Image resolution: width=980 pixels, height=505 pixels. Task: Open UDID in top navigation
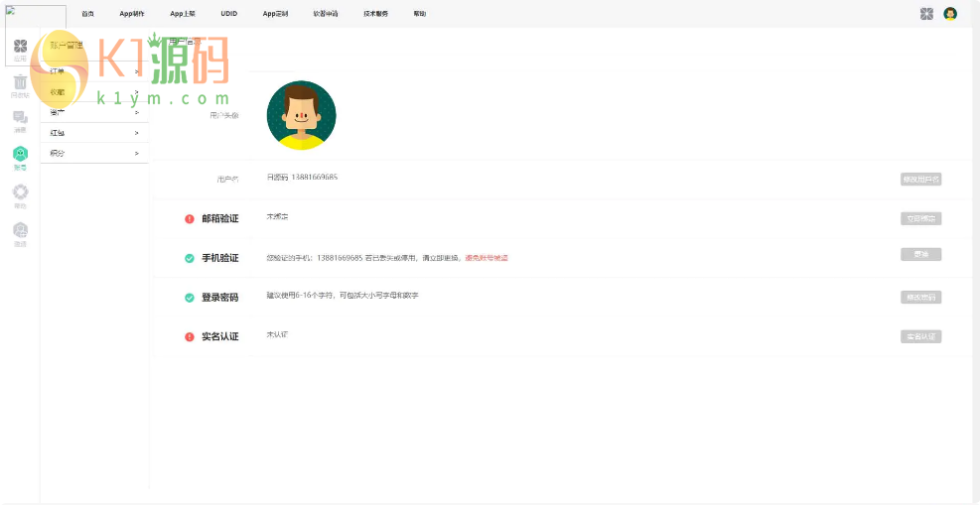[x=228, y=14]
